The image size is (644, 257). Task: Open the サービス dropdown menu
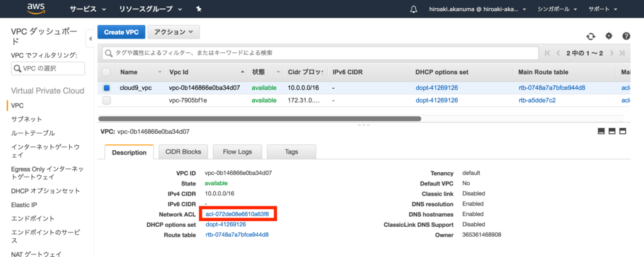pyautogui.click(x=88, y=9)
